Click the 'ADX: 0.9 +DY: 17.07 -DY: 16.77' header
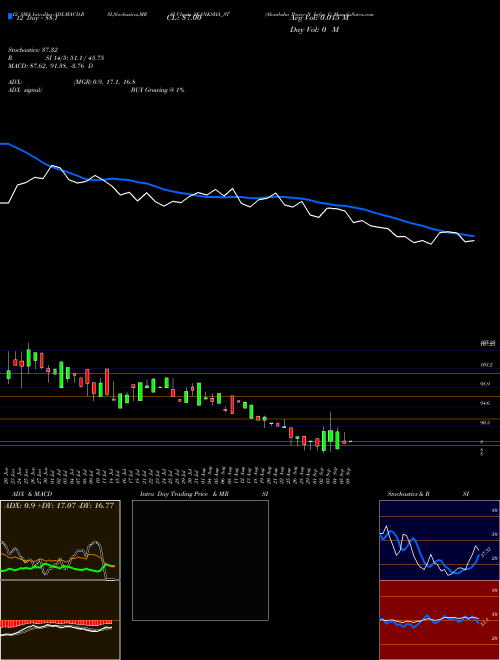Screen dimensions: 500x660 (x=59, y=506)
